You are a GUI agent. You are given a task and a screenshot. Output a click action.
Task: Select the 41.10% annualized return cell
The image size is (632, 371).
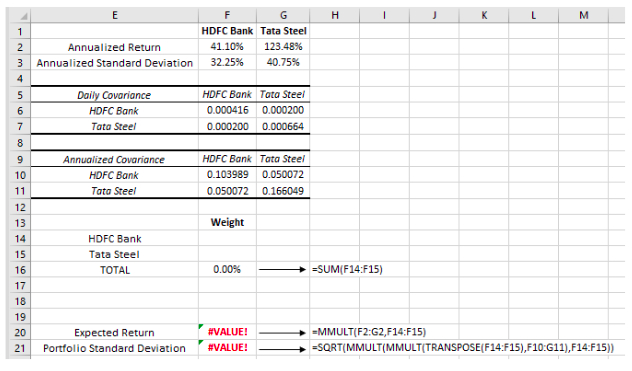click(x=227, y=47)
